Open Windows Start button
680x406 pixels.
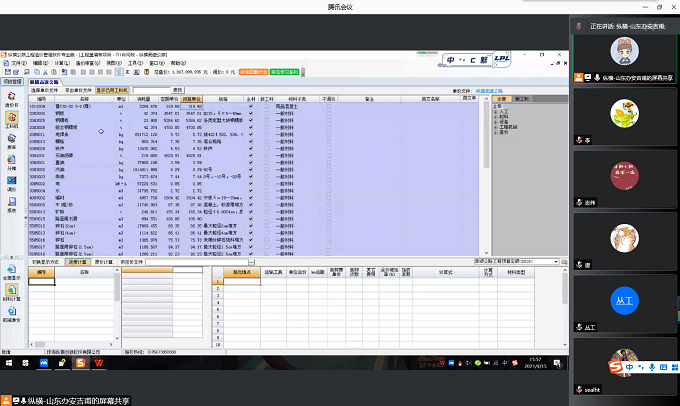pos(9,363)
